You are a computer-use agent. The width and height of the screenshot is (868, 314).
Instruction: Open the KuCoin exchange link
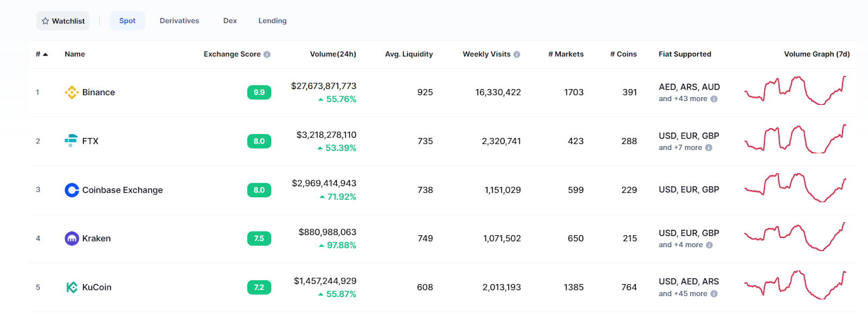(x=97, y=287)
